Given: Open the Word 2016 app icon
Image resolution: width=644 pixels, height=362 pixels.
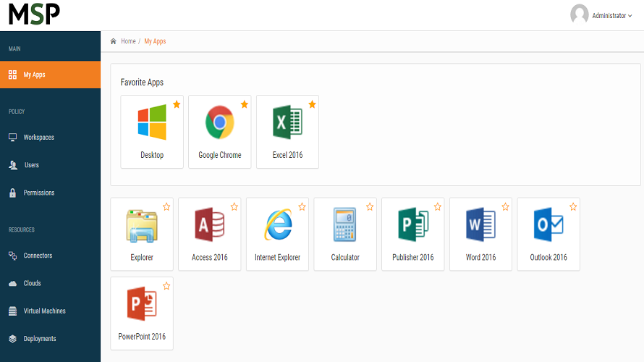Looking at the screenshot, I should pyautogui.click(x=481, y=224).
